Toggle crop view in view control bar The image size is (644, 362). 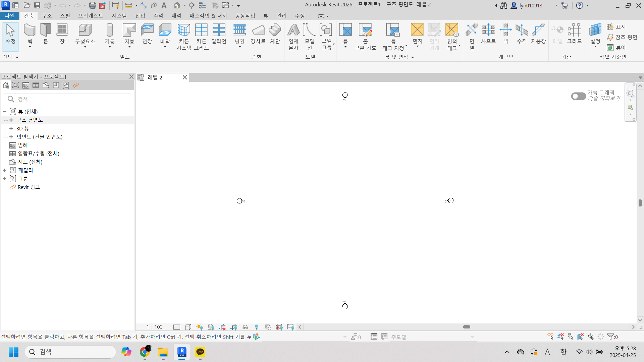pyautogui.click(x=222, y=327)
